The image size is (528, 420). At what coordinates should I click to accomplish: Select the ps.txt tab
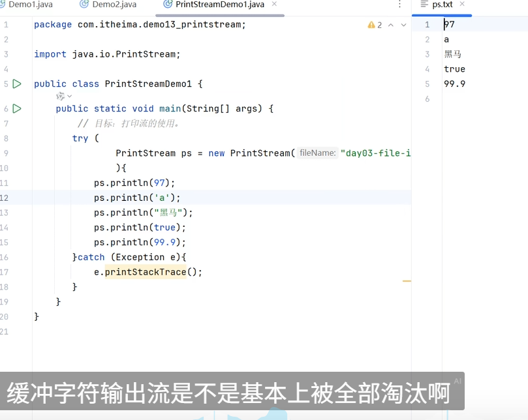443,5
